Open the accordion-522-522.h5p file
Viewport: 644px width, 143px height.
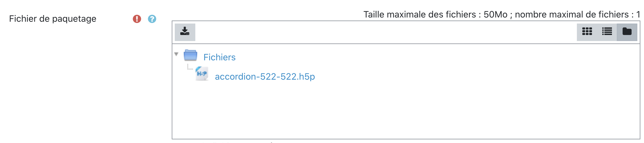coord(265,77)
